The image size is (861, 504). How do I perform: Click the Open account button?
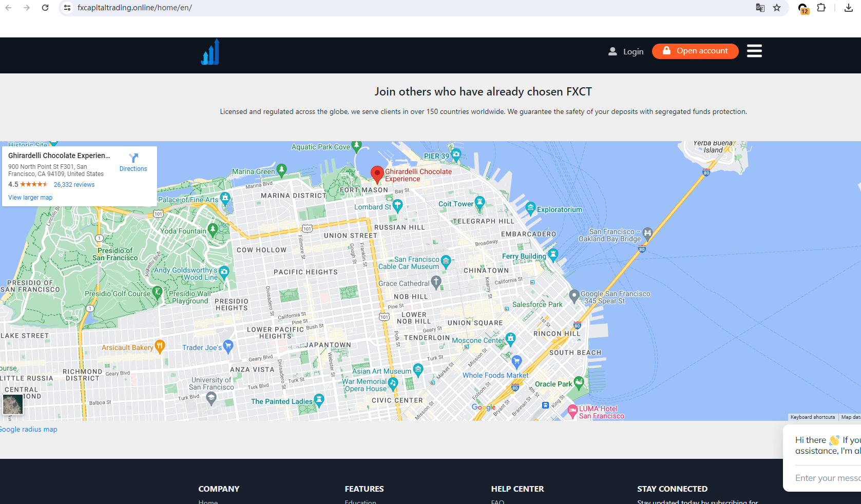point(695,51)
